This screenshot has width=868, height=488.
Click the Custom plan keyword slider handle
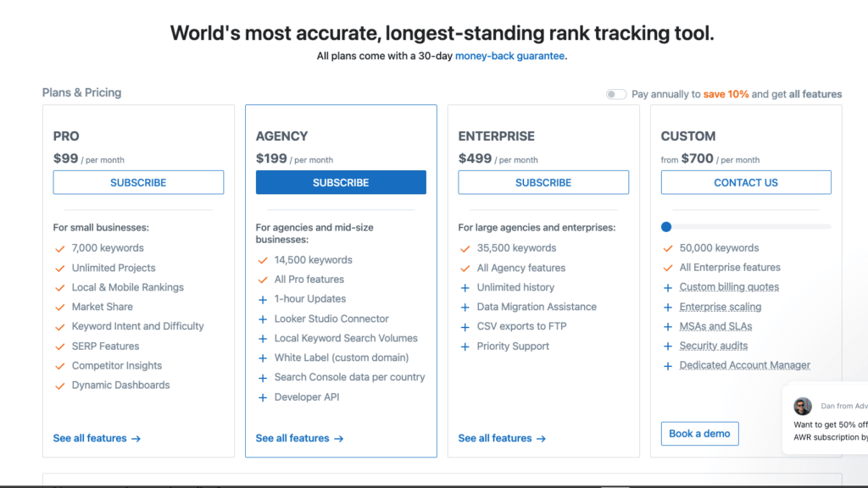tap(666, 226)
